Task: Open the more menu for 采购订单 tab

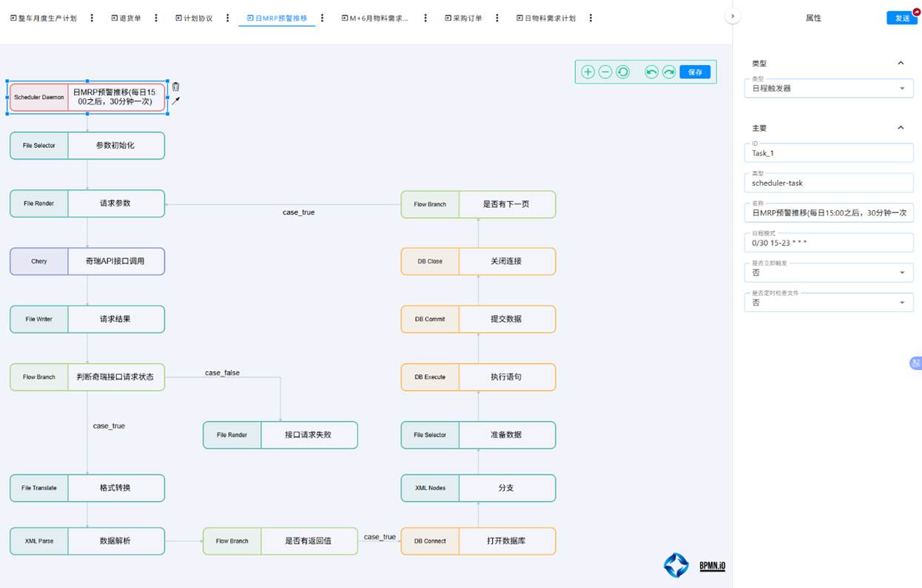Action: pos(497,18)
